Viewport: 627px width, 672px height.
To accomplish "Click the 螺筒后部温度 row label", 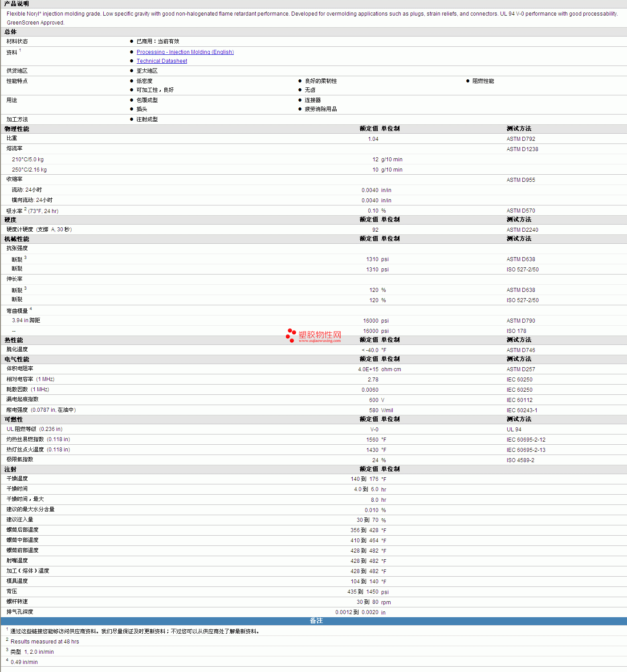I will click(22, 530).
